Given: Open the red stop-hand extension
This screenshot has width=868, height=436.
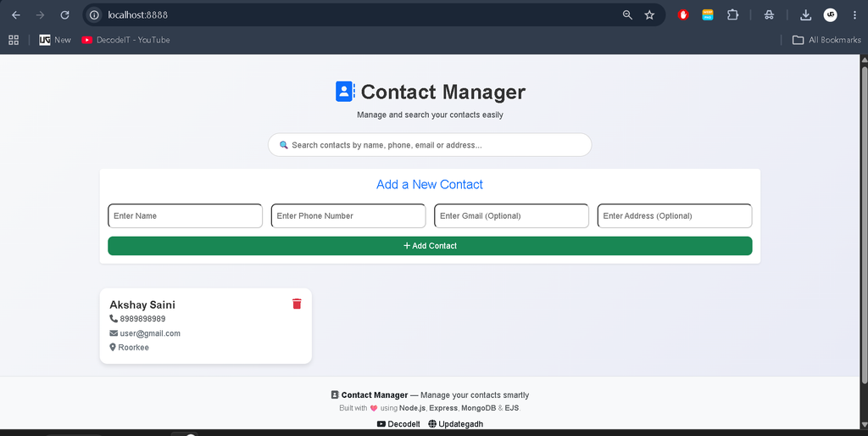Looking at the screenshot, I should pos(683,15).
